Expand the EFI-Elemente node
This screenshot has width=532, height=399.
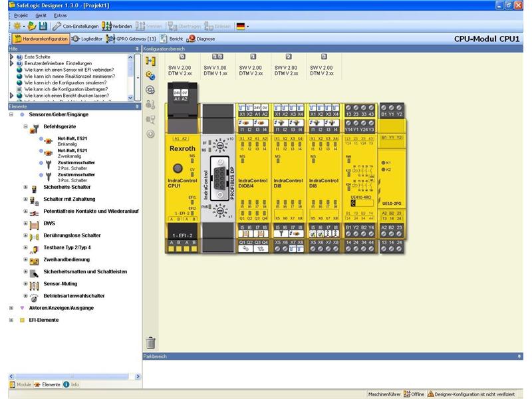click(x=11, y=320)
